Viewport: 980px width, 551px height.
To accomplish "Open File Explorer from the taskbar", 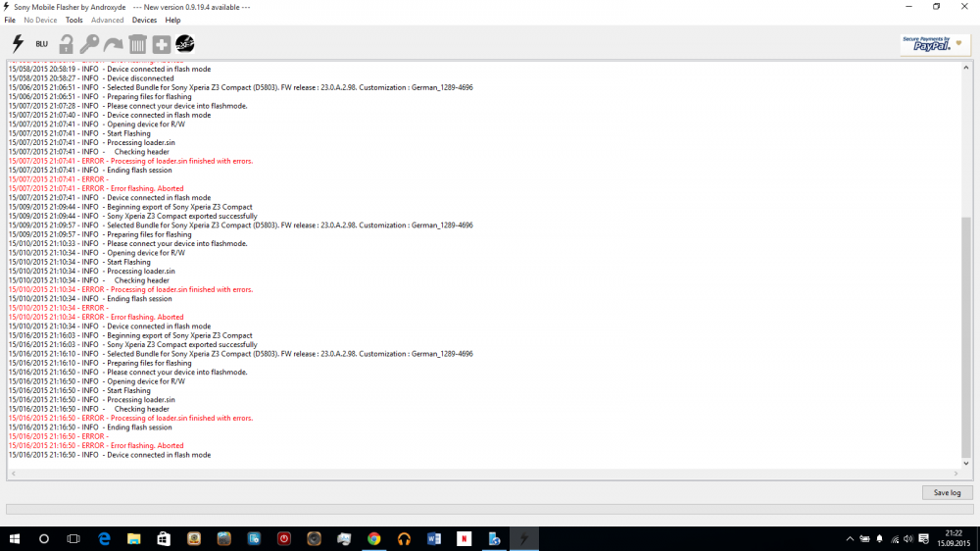I will click(x=133, y=538).
